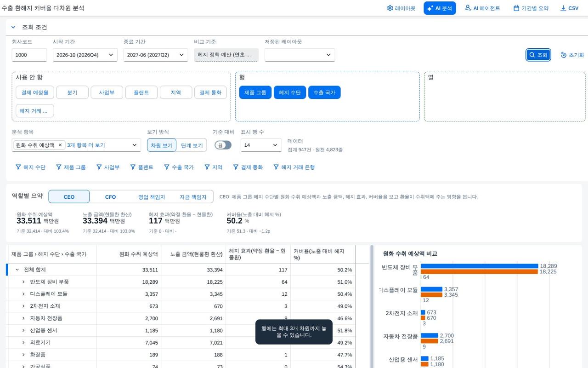Click the 분기 dimension chip
588x368 pixels.
72,92
